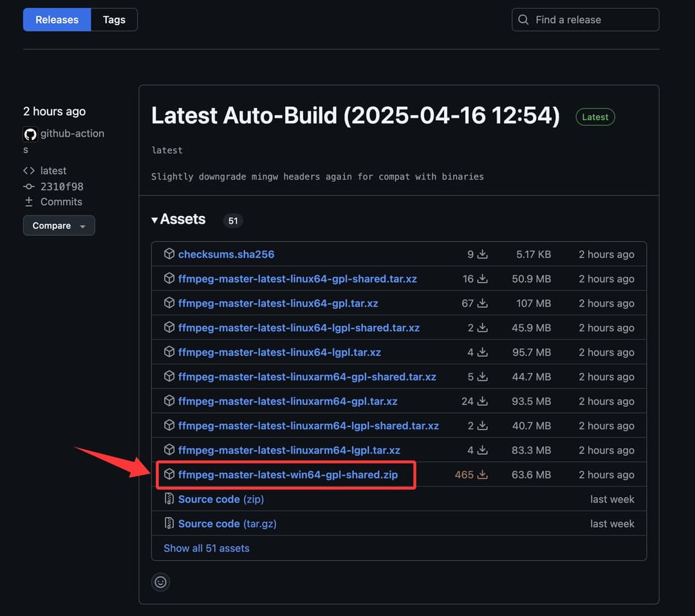Open the Compare dropdown
Screen dimensions: 695x616
click(x=59, y=226)
